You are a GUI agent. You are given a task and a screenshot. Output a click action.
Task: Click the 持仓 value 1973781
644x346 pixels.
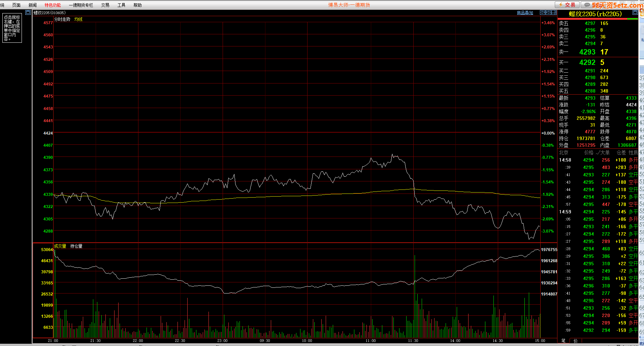tap(586, 138)
